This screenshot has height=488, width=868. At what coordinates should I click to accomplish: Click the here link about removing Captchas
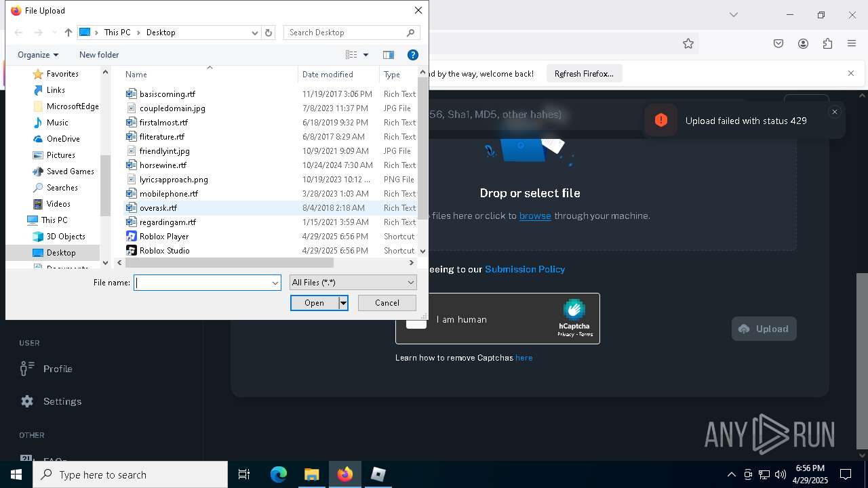click(x=524, y=358)
